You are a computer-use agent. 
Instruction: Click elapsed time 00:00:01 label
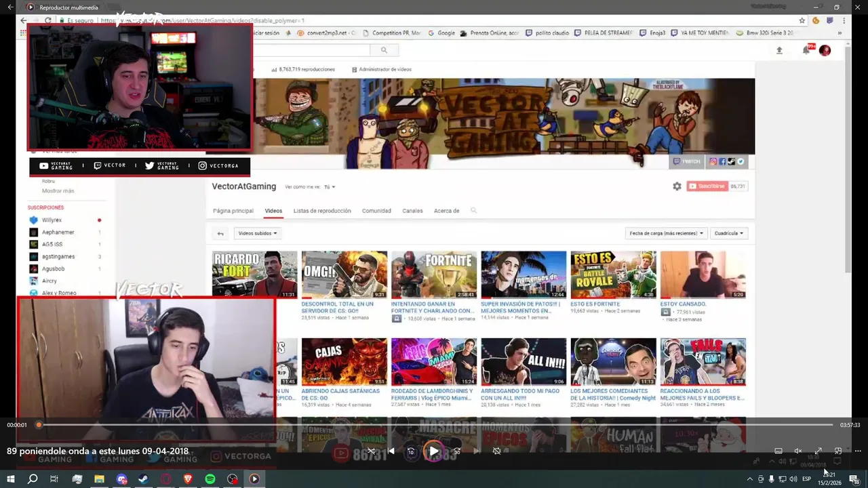click(x=17, y=425)
